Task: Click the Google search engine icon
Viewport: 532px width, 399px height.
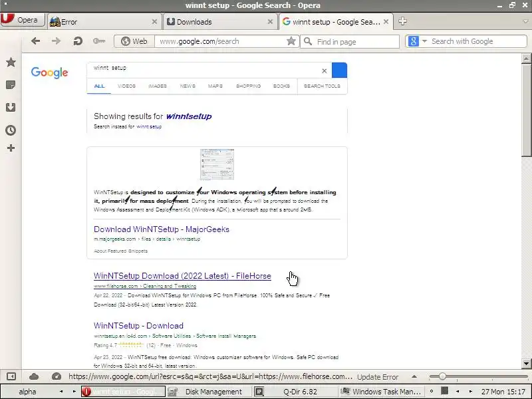Action: coord(413,41)
